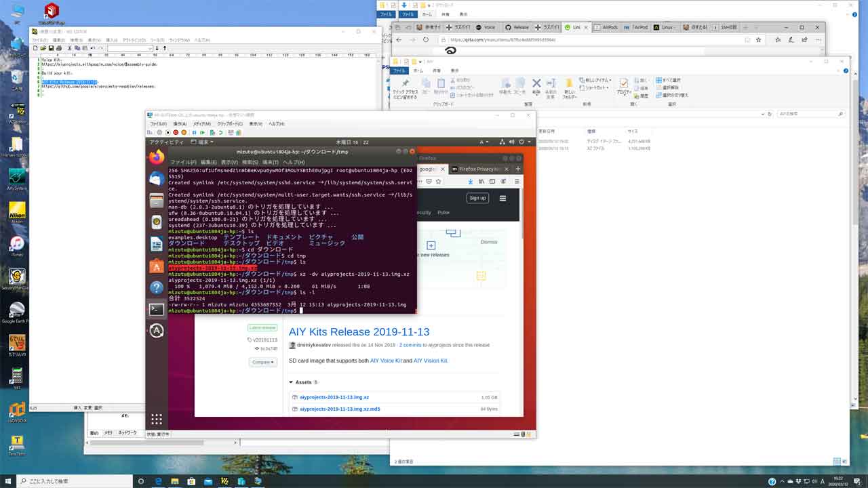Screen dimensions: 868x488
Task: Select Terminal icon in Ubuntu dock
Action: (157, 309)
